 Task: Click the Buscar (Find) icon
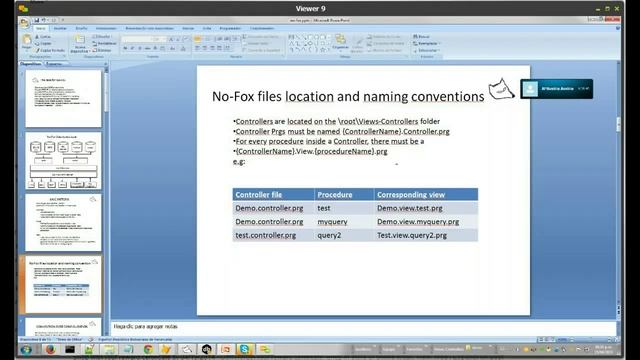pyautogui.click(x=421, y=37)
